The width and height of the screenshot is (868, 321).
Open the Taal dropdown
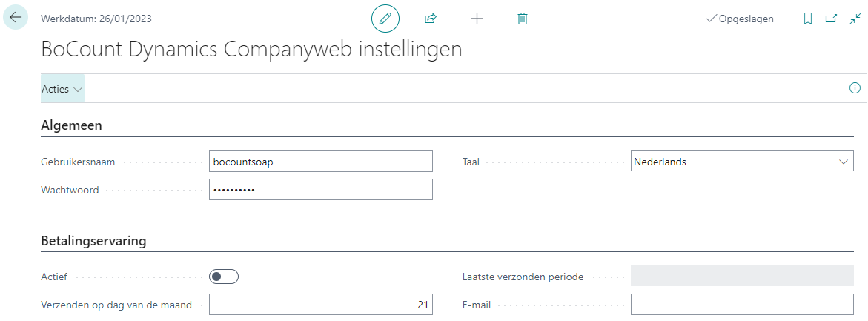tap(742, 162)
